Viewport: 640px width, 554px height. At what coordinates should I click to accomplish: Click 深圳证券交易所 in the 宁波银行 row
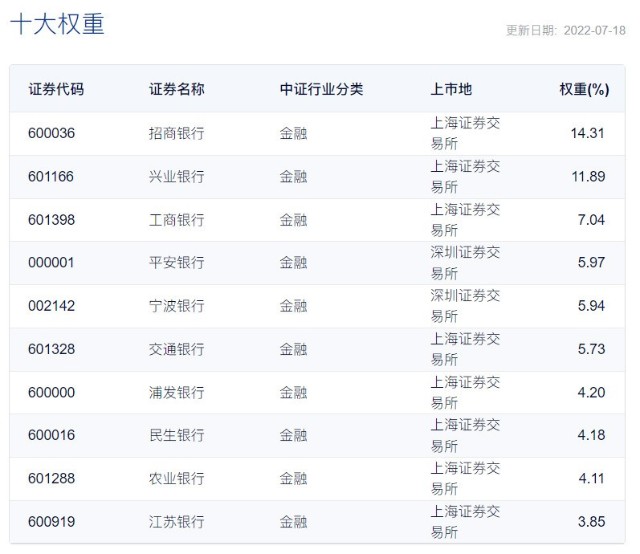point(465,306)
